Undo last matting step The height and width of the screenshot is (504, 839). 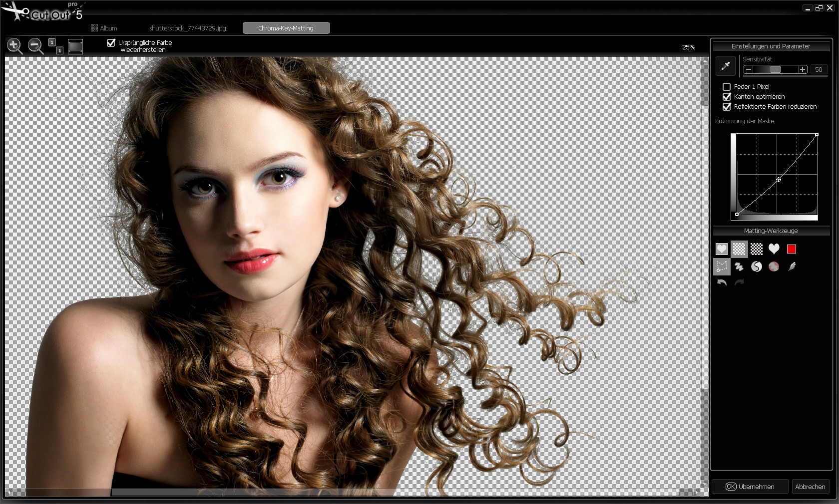722,282
